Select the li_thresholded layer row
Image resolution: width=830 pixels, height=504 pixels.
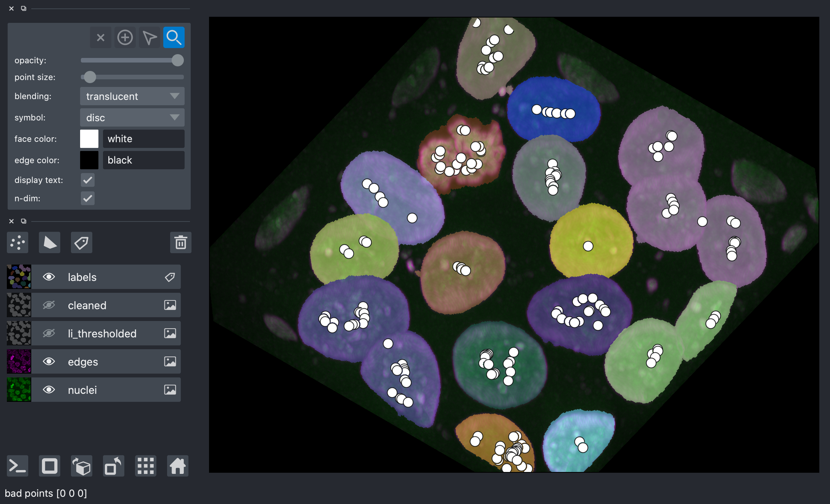[94, 334]
